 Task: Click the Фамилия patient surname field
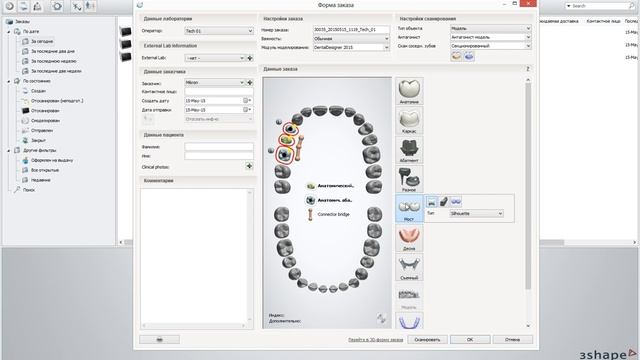[219, 147]
